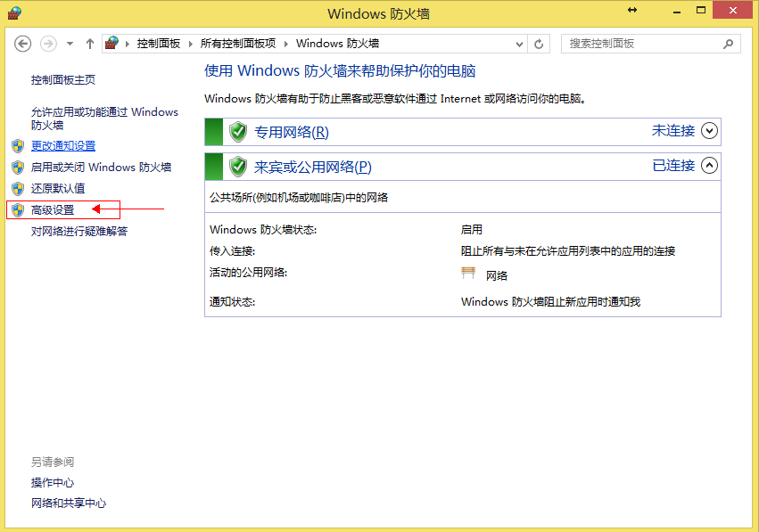
Task: Expand the 专用网络 section chevron
Action: [x=709, y=131]
